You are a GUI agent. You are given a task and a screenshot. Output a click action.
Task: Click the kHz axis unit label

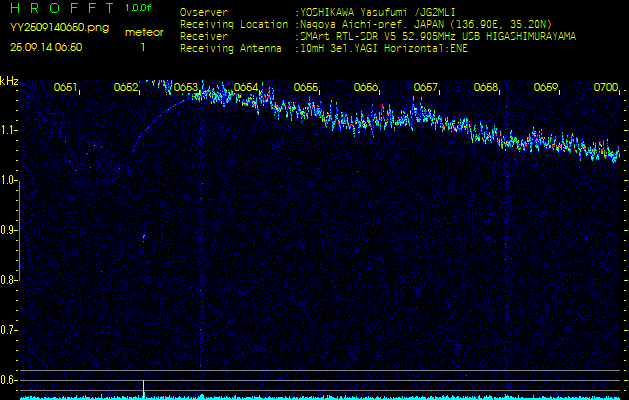pos(9,81)
